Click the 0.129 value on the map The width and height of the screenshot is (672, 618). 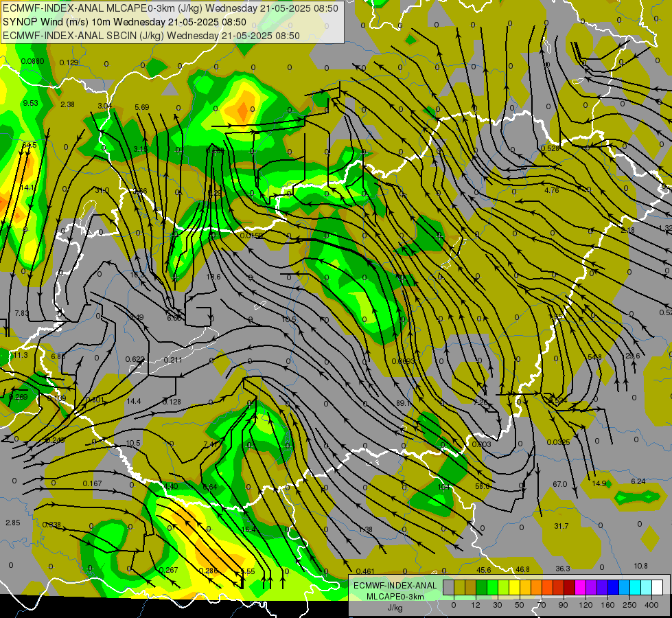pyautogui.click(x=69, y=62)
